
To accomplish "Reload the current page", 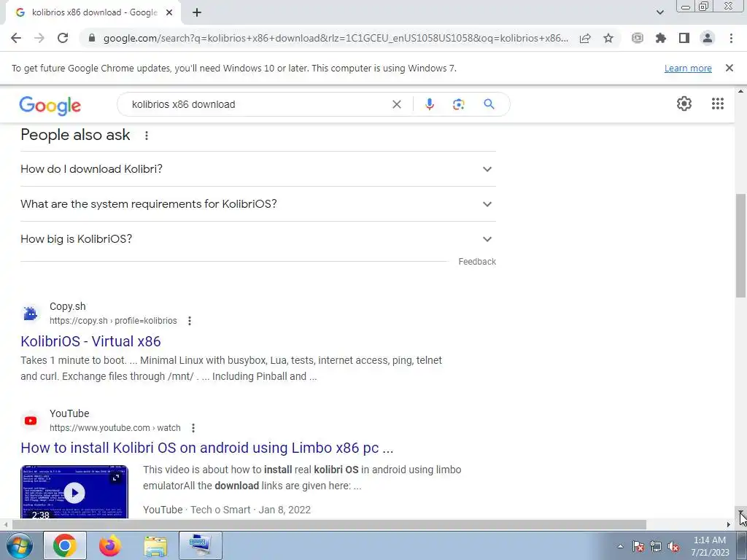I will click(63, 38).
